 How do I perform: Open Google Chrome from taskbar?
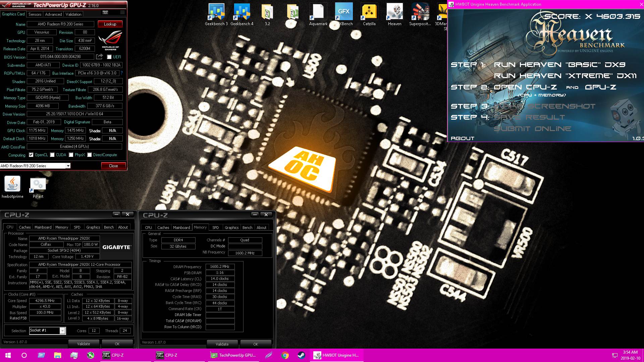[x=285, y=355]
